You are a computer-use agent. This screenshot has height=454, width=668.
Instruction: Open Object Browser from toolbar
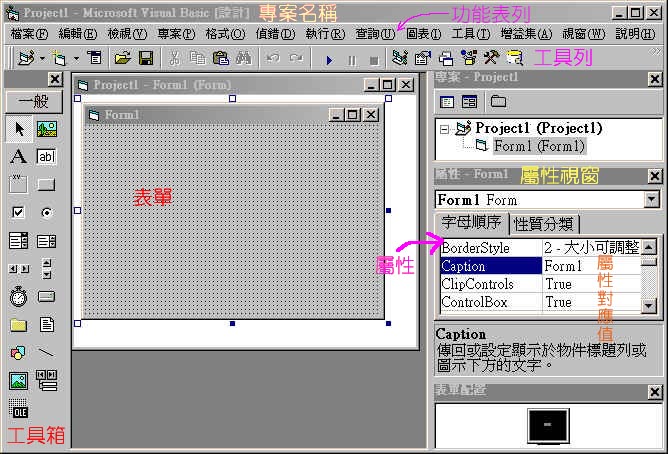tap(469, 58)
